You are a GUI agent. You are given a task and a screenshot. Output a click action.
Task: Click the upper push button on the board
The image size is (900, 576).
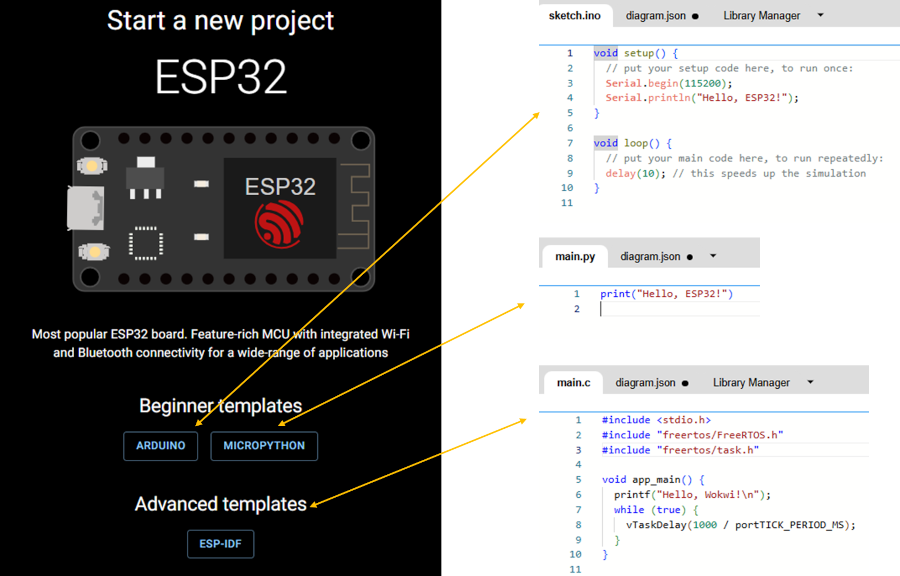[92, 166]
